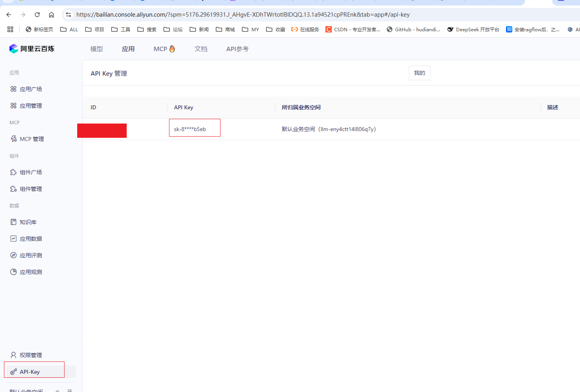This screenshot has width=580, height=392.
Task: Click the 阿里云百炼 logo
Action: tap(32, 49)
